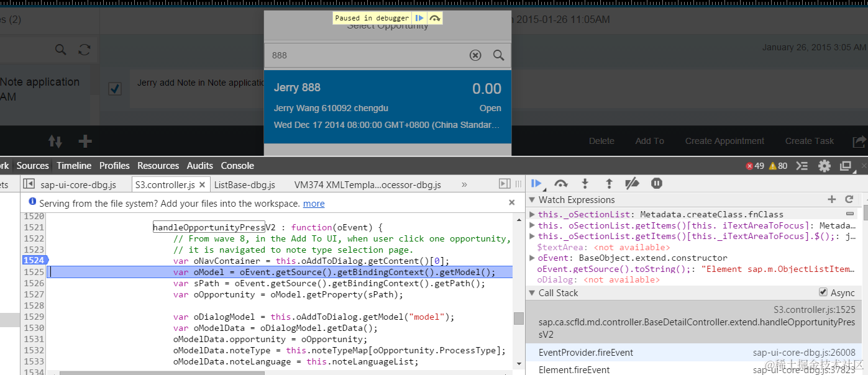
Task: Step over from Paused in debugger overlay
Action: point(435,18)
